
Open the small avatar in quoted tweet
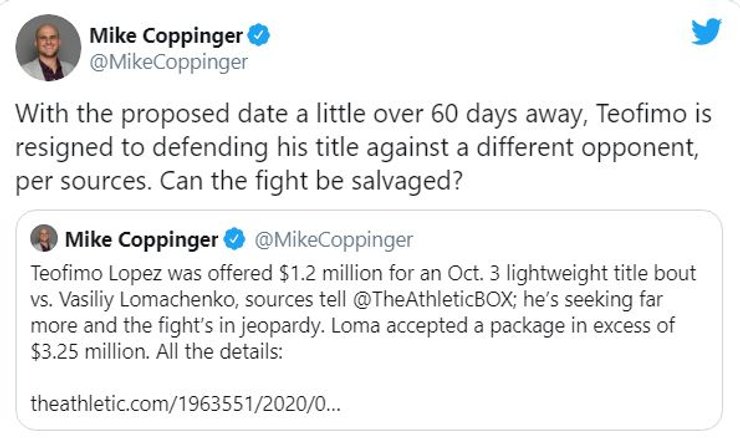coord(44,239)
